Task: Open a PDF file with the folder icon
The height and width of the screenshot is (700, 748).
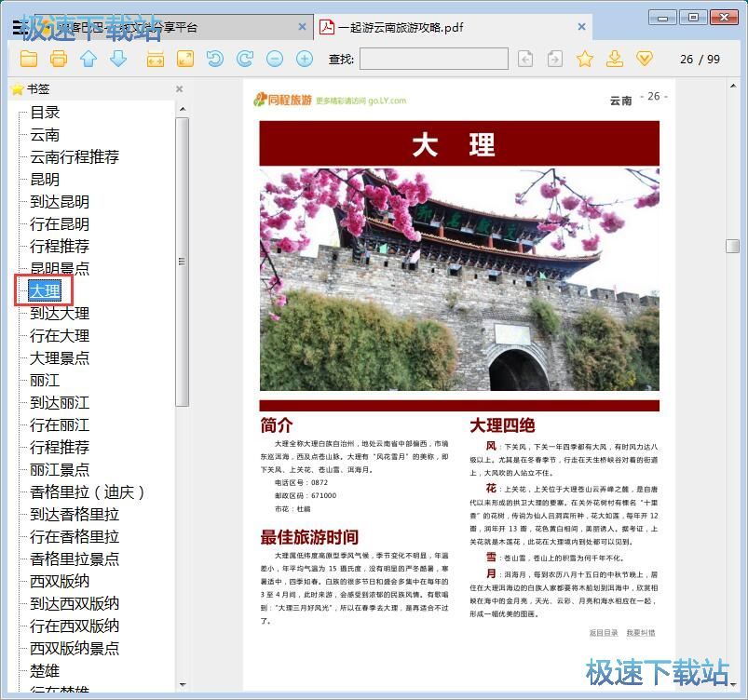Action: pyautogui.click(x=29, y=58)
